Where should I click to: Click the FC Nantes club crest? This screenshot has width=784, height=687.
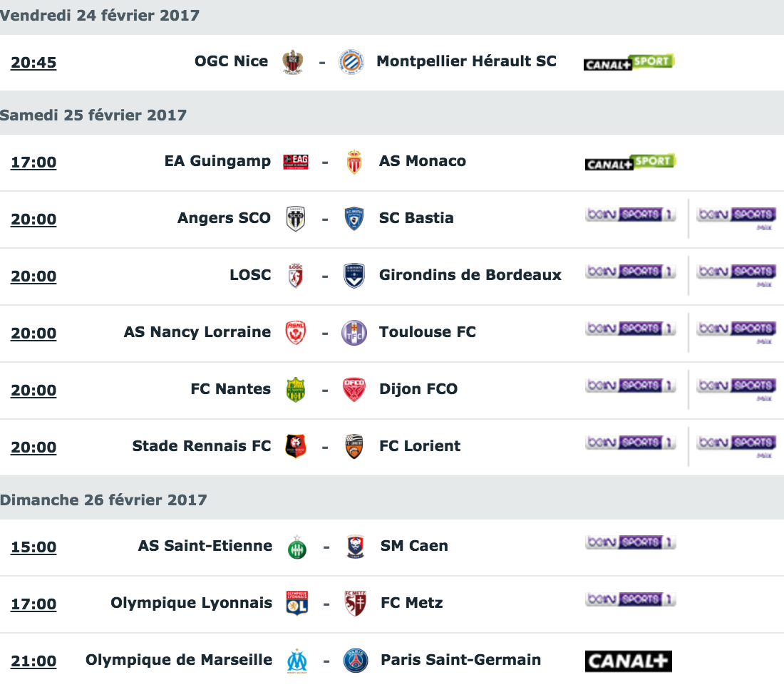coord(295,390)
